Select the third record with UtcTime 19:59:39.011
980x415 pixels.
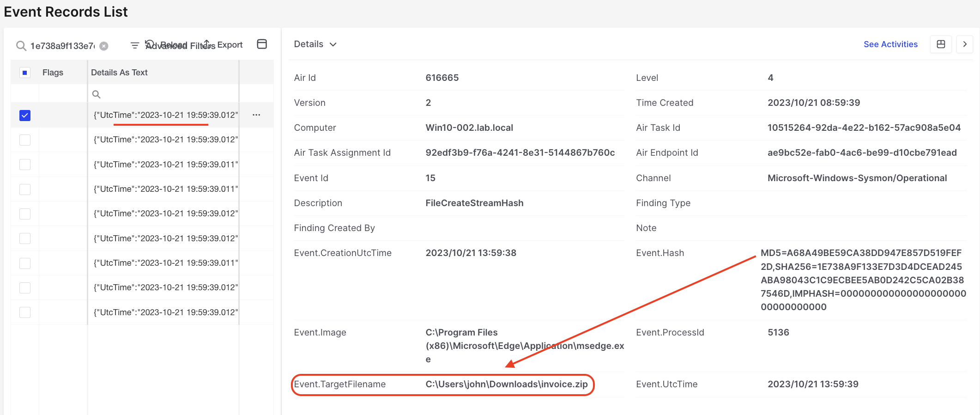[x=166, y=165]
